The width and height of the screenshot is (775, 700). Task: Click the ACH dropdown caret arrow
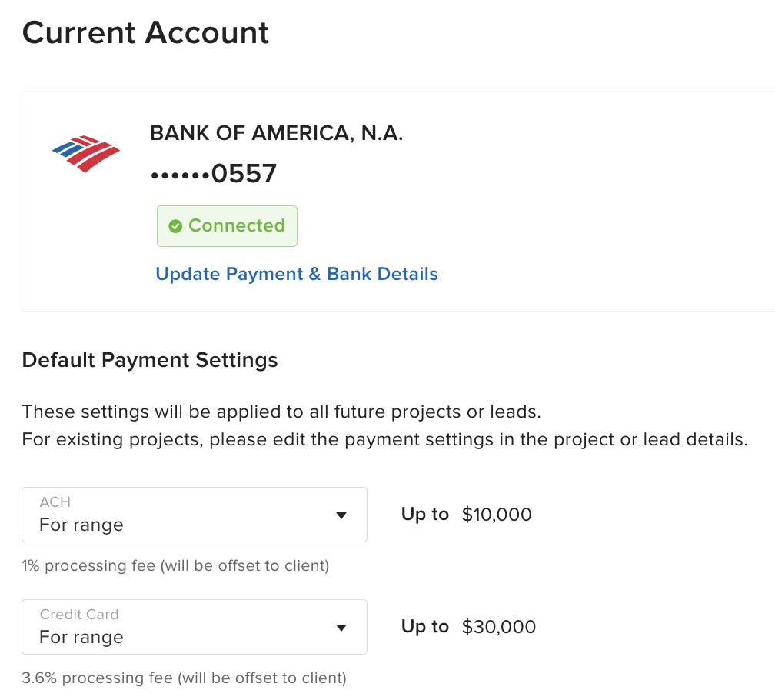(341, 515)
